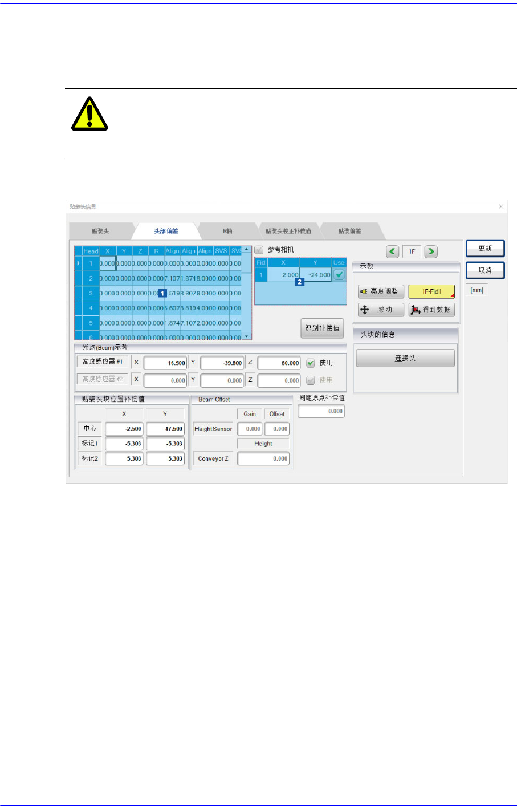Click 标记2 X field showing 5.303
This screenshot has width=517, height=812.
coord(124,458)
